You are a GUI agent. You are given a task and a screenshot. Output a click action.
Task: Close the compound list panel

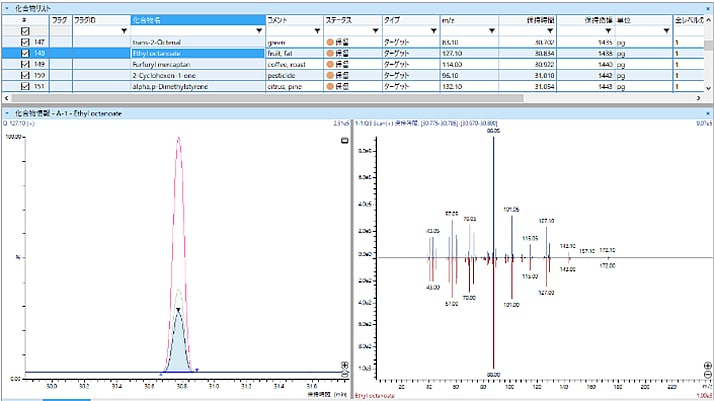point(708,8)
